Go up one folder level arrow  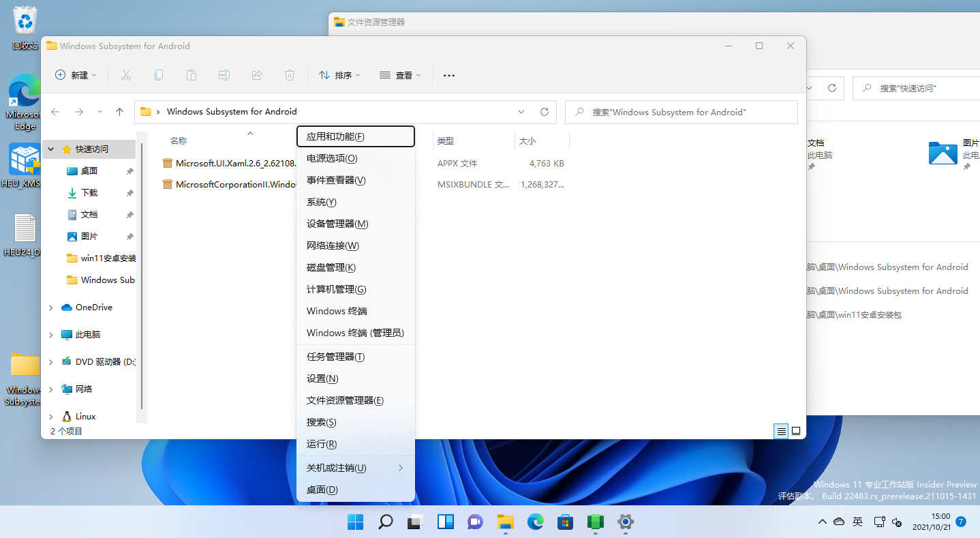point(120,112)
